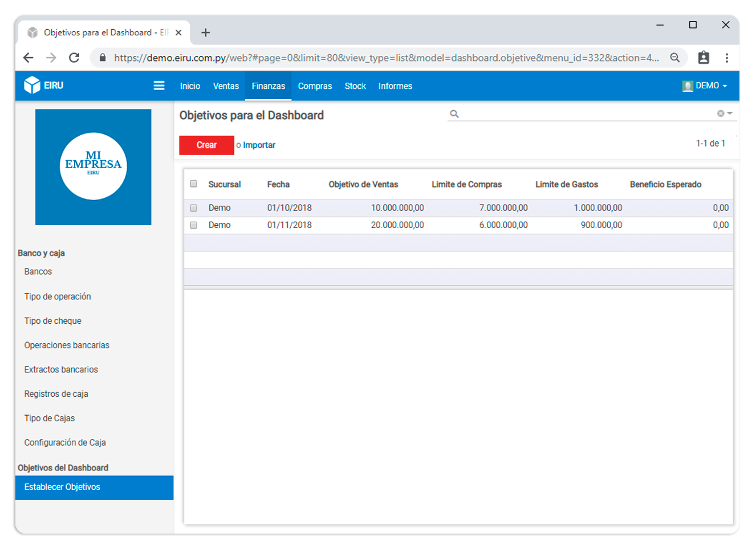Open the browser zoom magnifier icon
756x553 pixels.
point(675,58)
